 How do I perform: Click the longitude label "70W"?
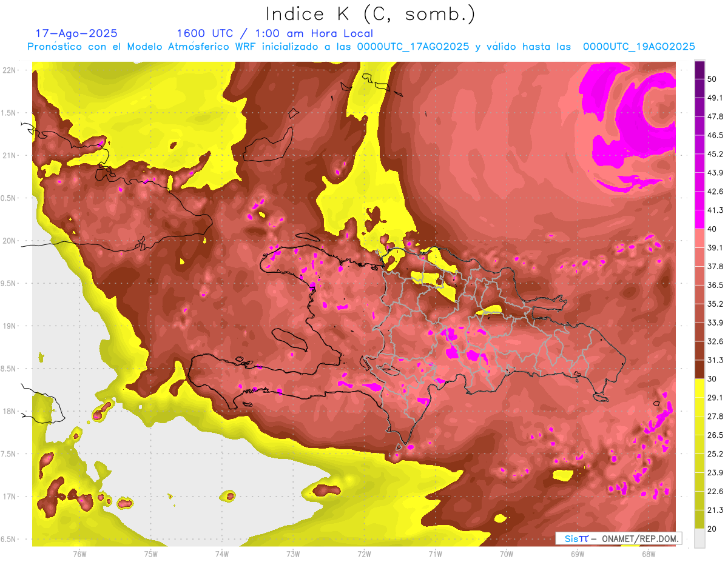point(506,554)
